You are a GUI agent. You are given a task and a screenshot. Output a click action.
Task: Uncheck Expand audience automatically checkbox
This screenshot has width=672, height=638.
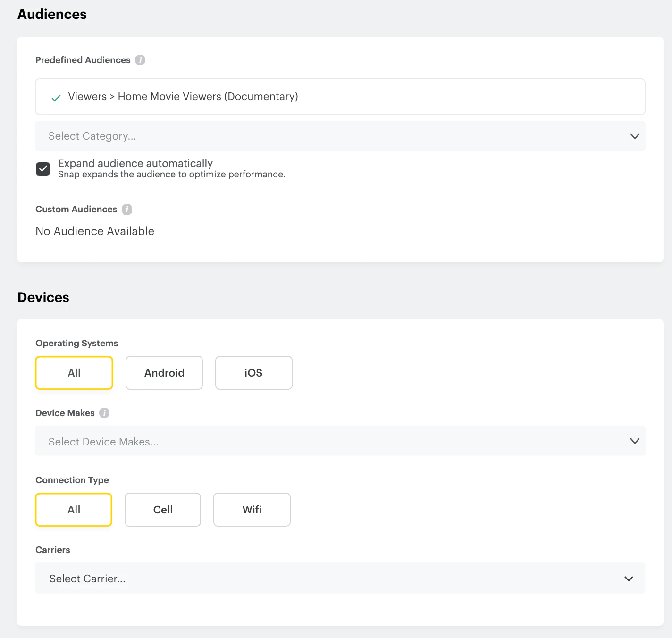coord(43,169)
